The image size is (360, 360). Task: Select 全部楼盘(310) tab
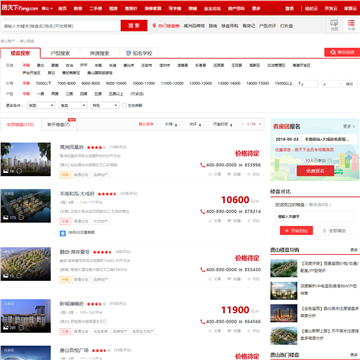(20, 124)
